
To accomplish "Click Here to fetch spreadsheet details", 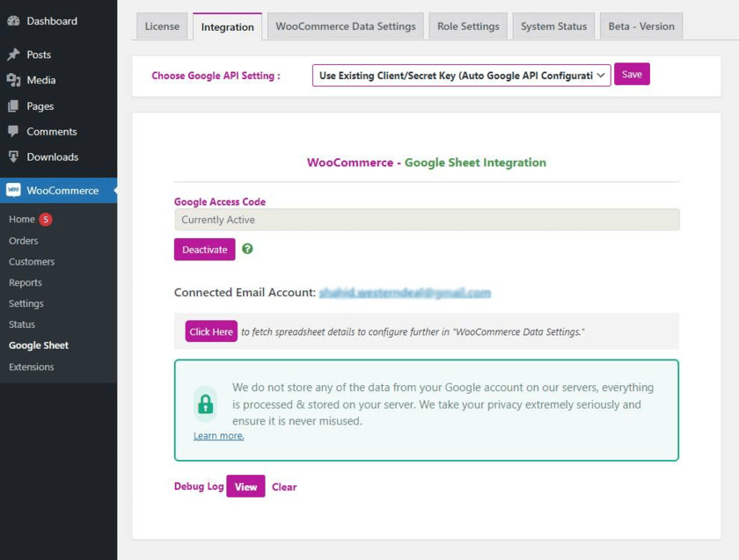I will click(211, 331).
